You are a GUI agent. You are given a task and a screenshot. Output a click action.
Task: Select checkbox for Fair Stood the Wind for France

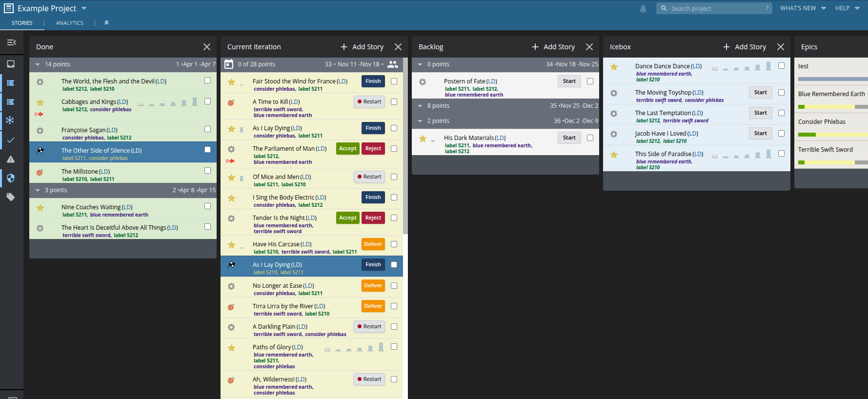click(x=394, y=81)
